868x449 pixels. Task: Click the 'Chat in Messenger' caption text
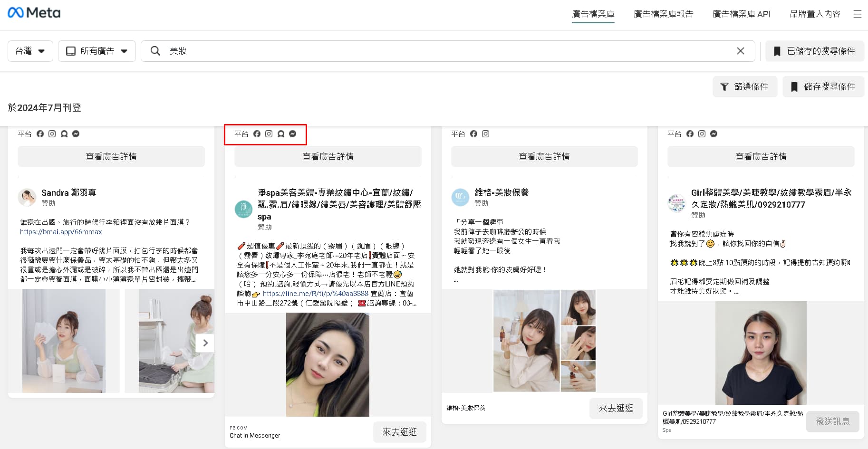pyautogui.click(x=255, y=436)
